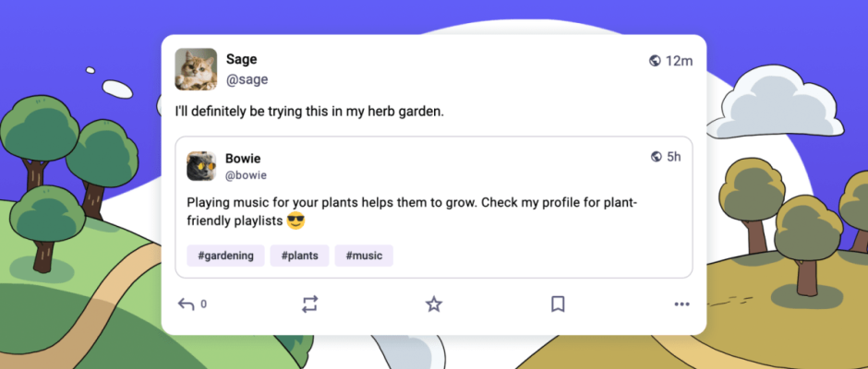This screenshot has height=369, width=868.
Task: Select the #music hashtag tag
Action: click(x=364, y=256)
